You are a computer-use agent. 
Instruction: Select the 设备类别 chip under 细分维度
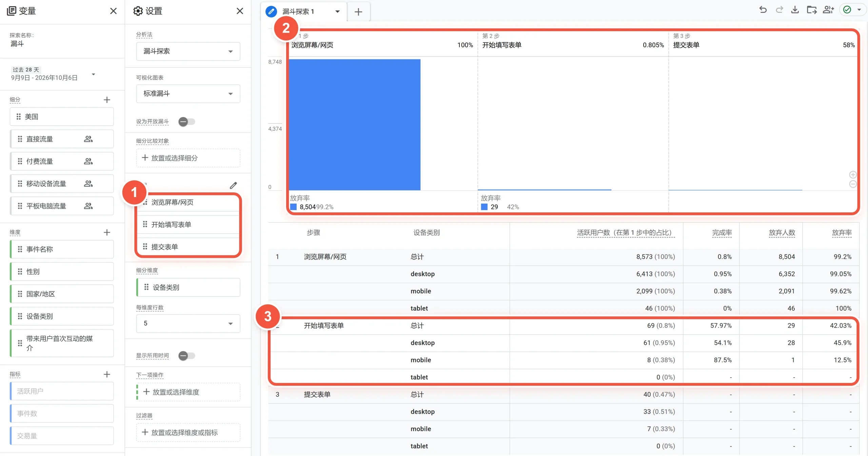click(188, 287)
